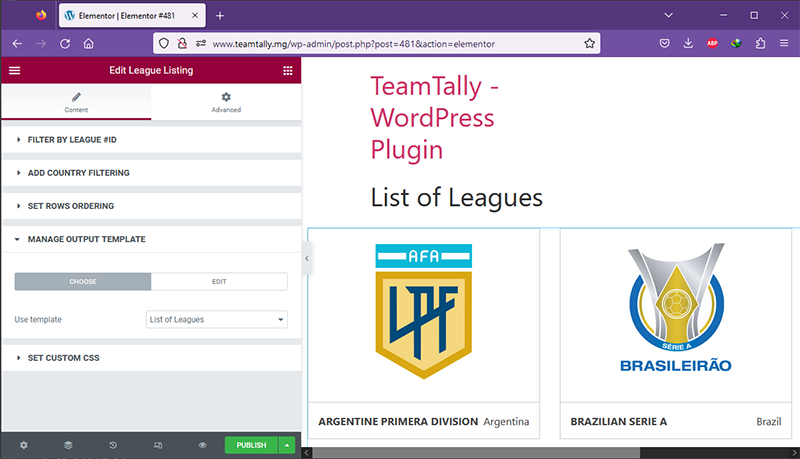Viewport: 800px width, 459px height.
Task: Click the Brasileirão league logo
Action: (x=676, y=308)
